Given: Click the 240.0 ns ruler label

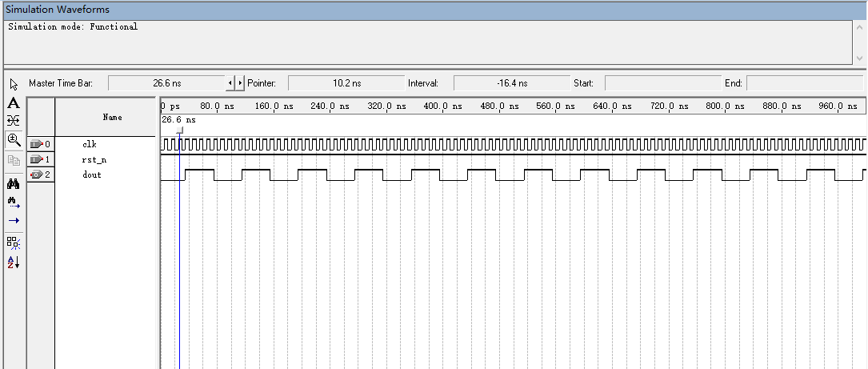Looking at the screenshot, I should tap(330, 106).
